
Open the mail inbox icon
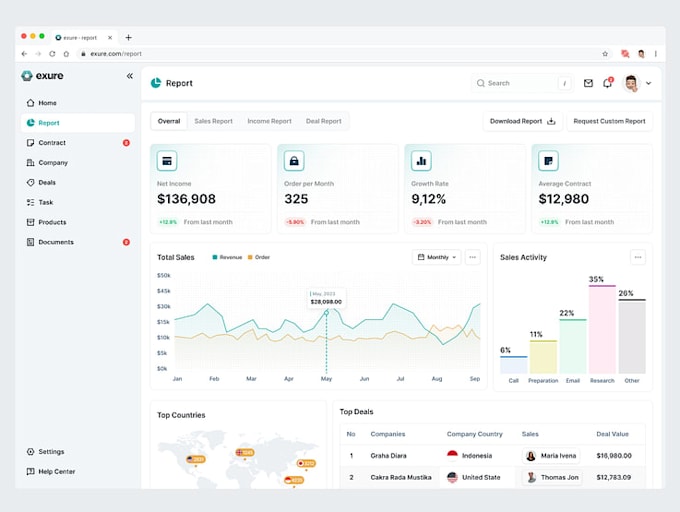pyautogui.click(x=588, y=83)
